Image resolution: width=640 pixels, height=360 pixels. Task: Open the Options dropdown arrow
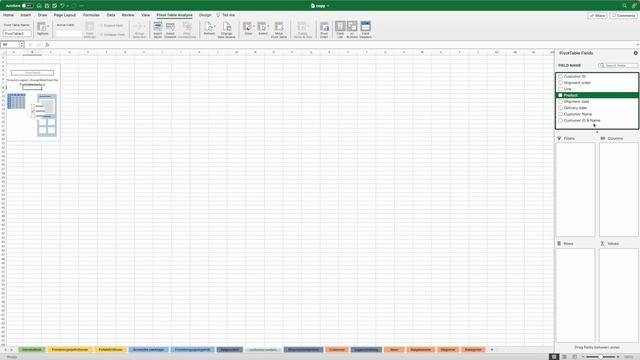[48, 26]
